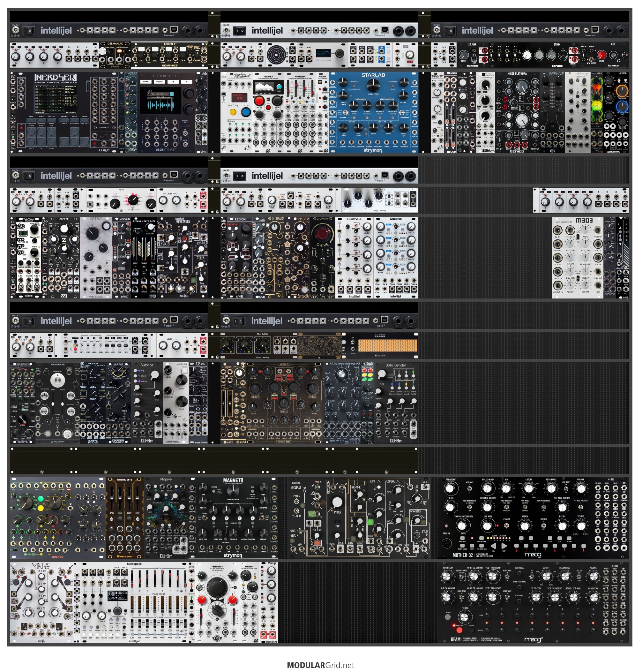Screen dimensions: 642x672
Task: Click the Mother-32 FREQUENCY knob
Action: pos(450,488)
